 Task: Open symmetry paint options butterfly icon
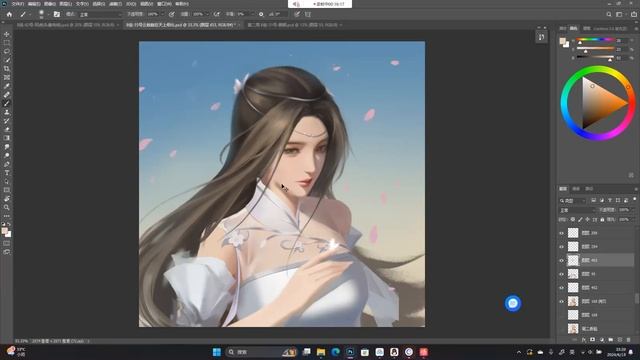pos(308,14)
